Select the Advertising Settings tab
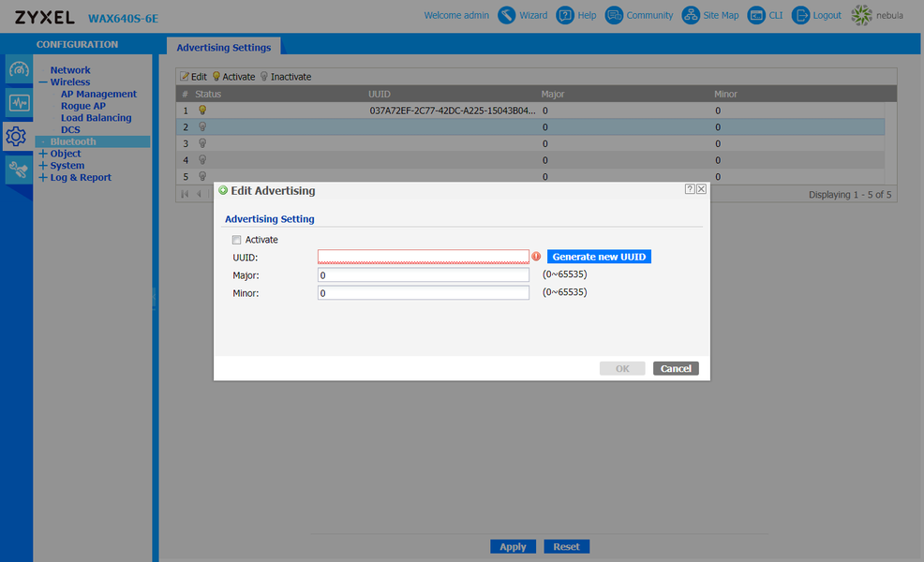 point(224,47)
